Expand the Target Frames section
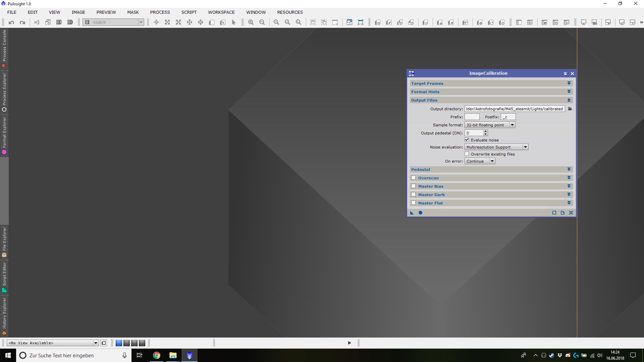Image resolution: width=644 pixels, height=362 pixels. [x=569, y=83]
